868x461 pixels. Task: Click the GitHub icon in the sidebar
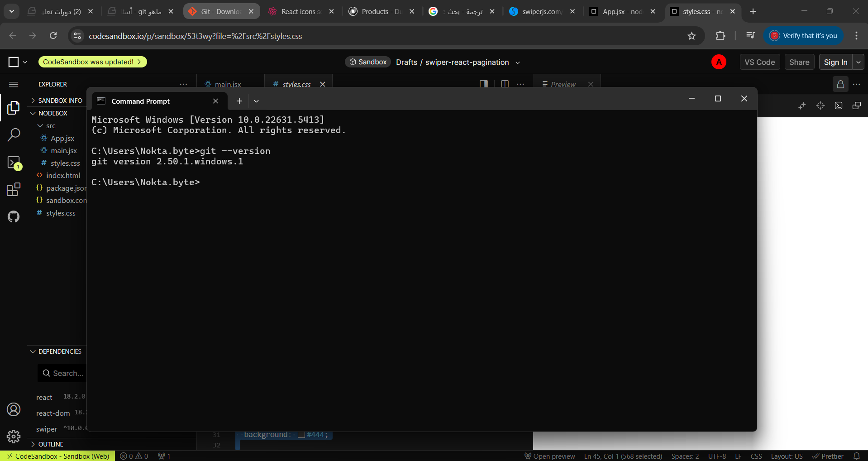coord(14,216)
